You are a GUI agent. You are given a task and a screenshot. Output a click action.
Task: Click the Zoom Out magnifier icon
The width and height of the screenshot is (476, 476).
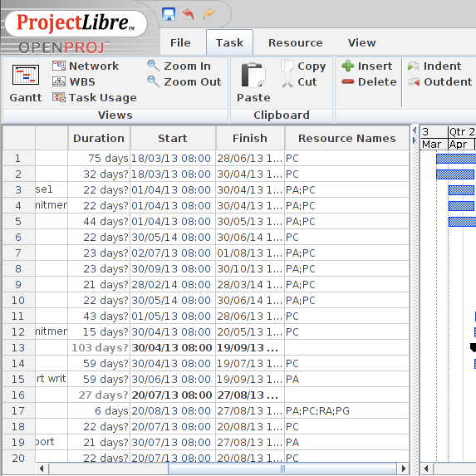(154, 81)
